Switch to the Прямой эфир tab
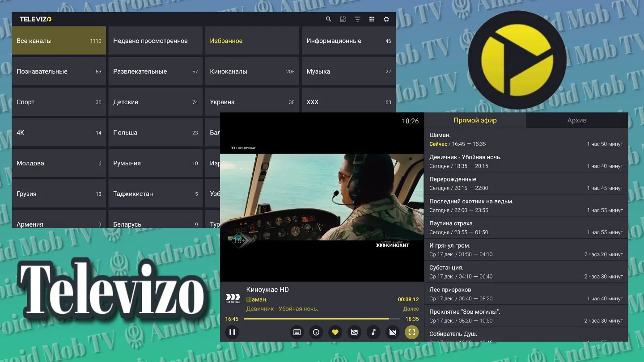The width and height of the screenshot is (644, 362). pos(475,120)
